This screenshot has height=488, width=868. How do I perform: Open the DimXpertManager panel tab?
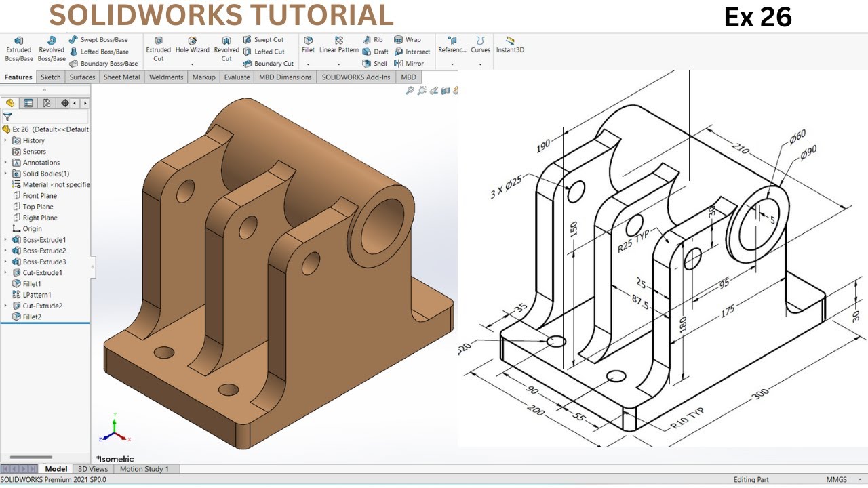coord(65,103)
